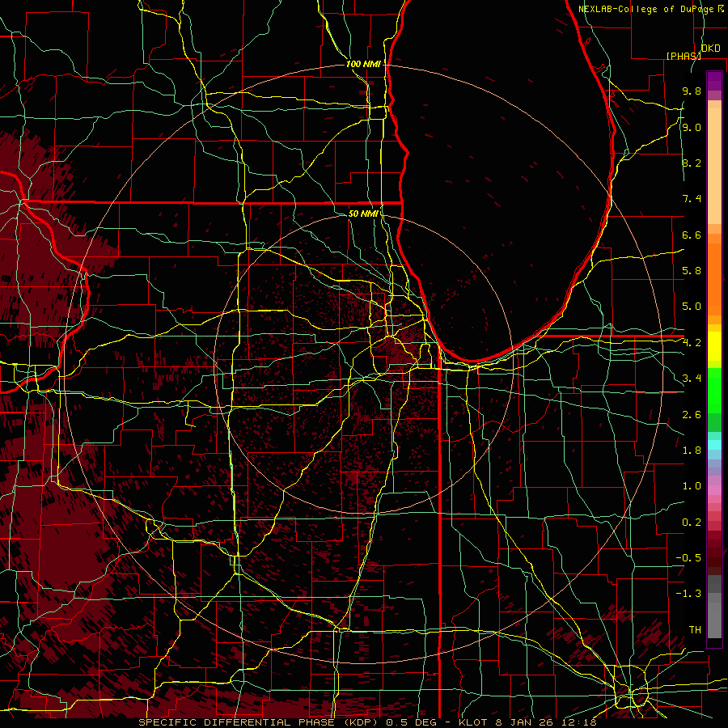Click the KDP 0.5 DEG KLOT caption text
Viewport: 728px width, 728px height.
coord(367,722)
